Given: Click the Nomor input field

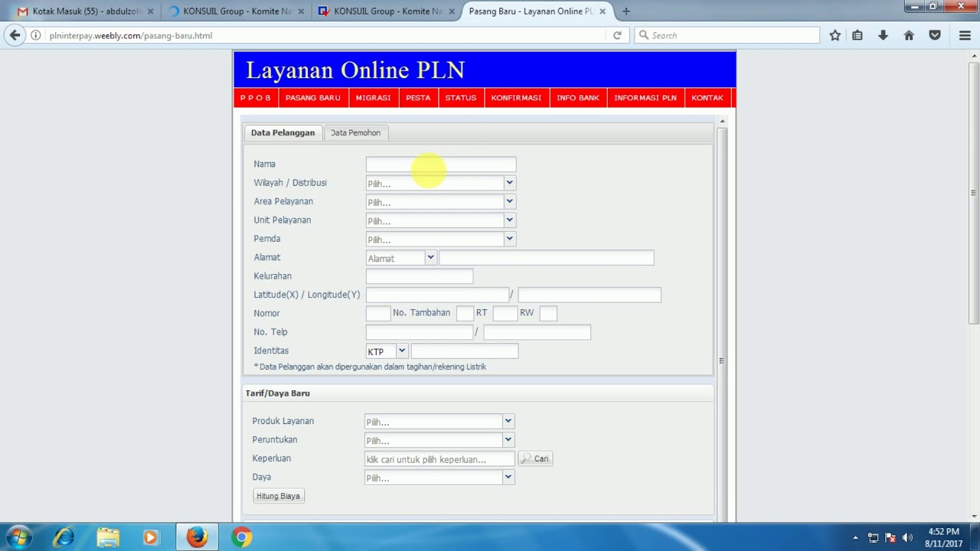Looking at the screenshot, I should click(378, 313).
